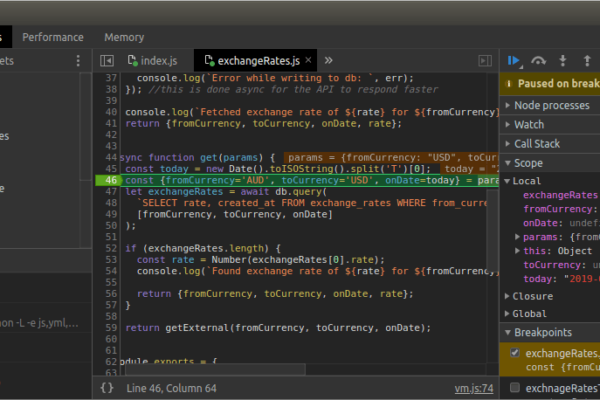600x400 pixels.
Task: Close the exchangeRates.js tab
Action: point(308,60)
